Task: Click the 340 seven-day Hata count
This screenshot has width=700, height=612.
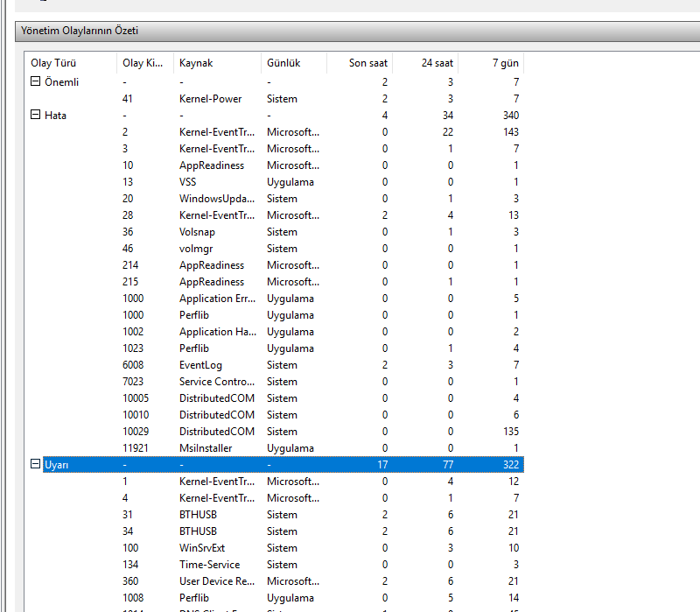Action: (x=511, y=116)
